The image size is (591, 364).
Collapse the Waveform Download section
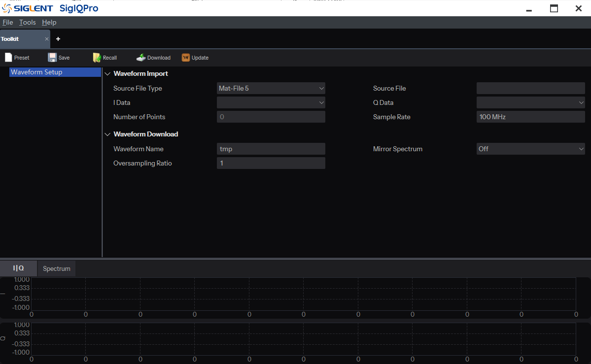click(107, 134)
